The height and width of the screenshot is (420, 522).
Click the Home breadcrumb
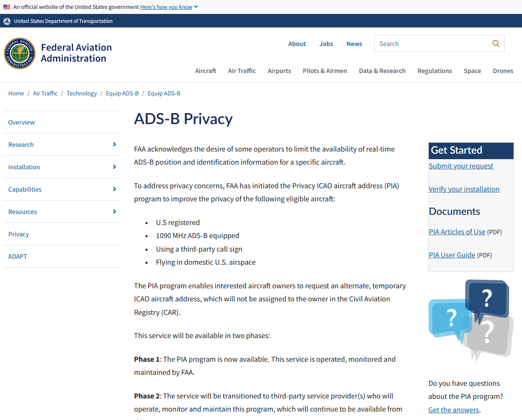coord(16,93)
